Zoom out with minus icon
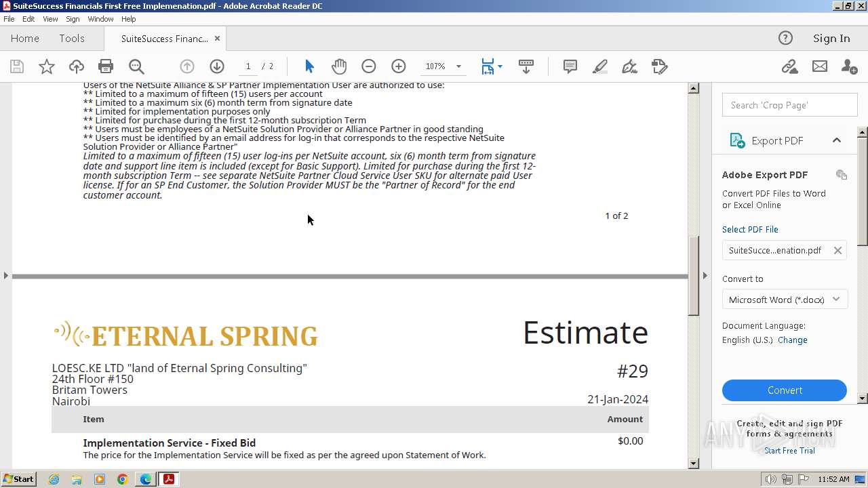 (369, 66)
